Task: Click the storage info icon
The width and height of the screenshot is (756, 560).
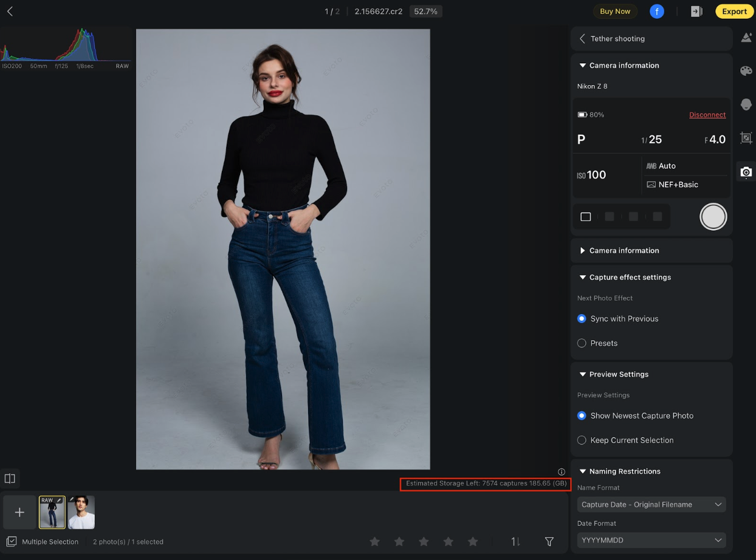Action: click(x=562, y=472)
